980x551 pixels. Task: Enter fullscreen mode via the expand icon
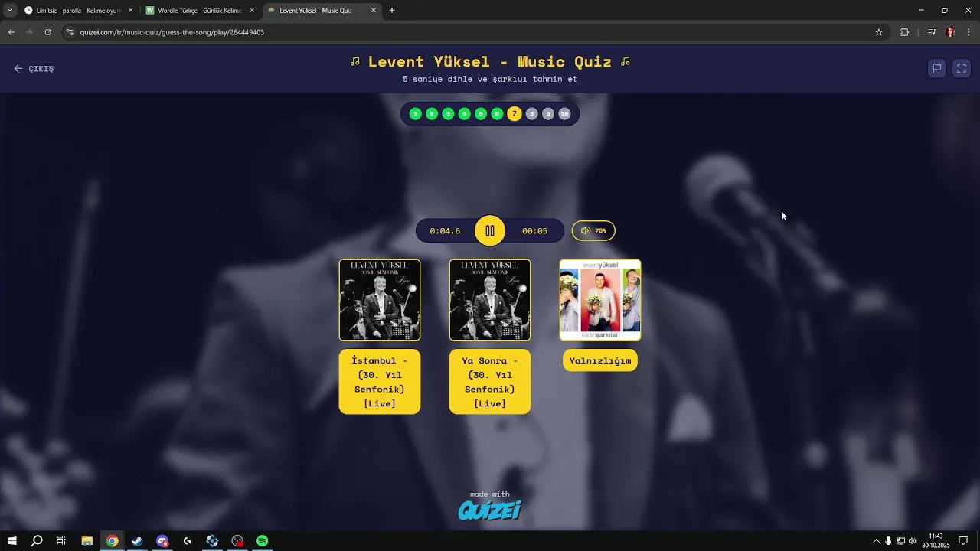pyautogui.click(x=962, y=68)
